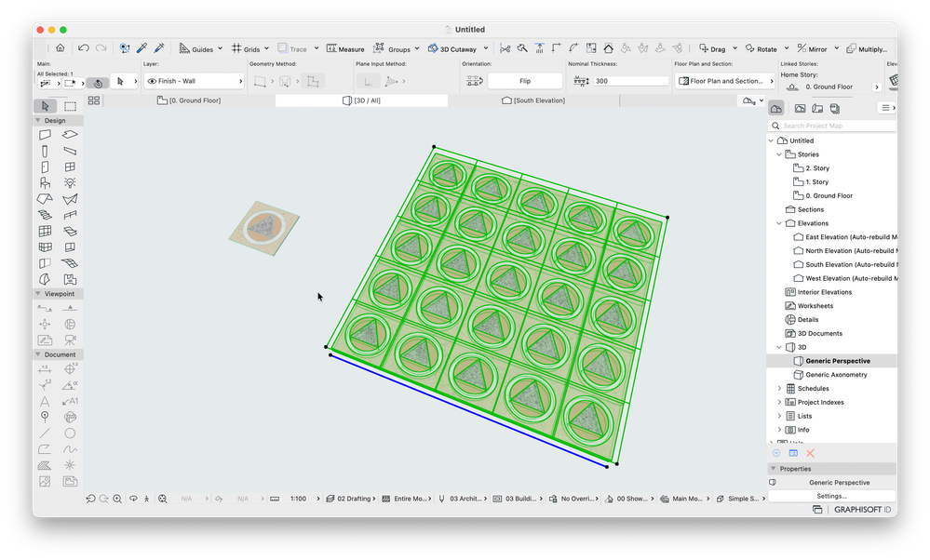The height and width of the screenshot is (560, 930).
Task: Switch to the 3D / All tab
Action: click(362, 100)
